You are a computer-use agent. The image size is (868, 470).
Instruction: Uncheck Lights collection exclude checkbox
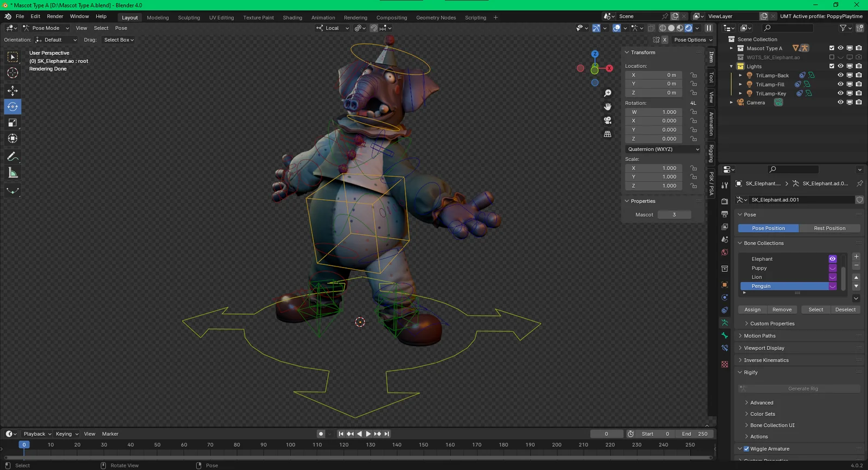tap(832, 66)
